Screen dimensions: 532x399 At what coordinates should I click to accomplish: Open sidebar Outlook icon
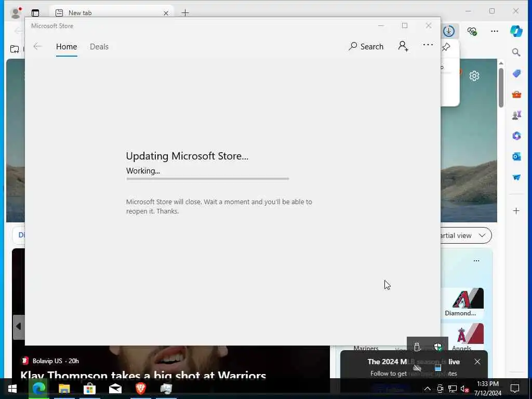point(516,156)
